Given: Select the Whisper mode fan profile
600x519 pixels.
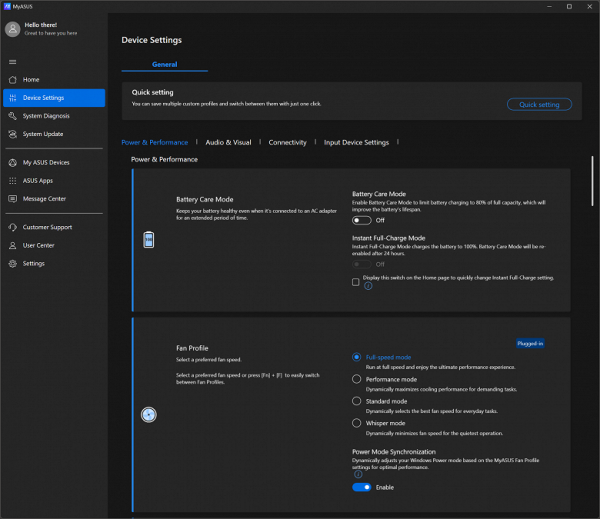Looking at the screenshot, I should tap(357, 423).
